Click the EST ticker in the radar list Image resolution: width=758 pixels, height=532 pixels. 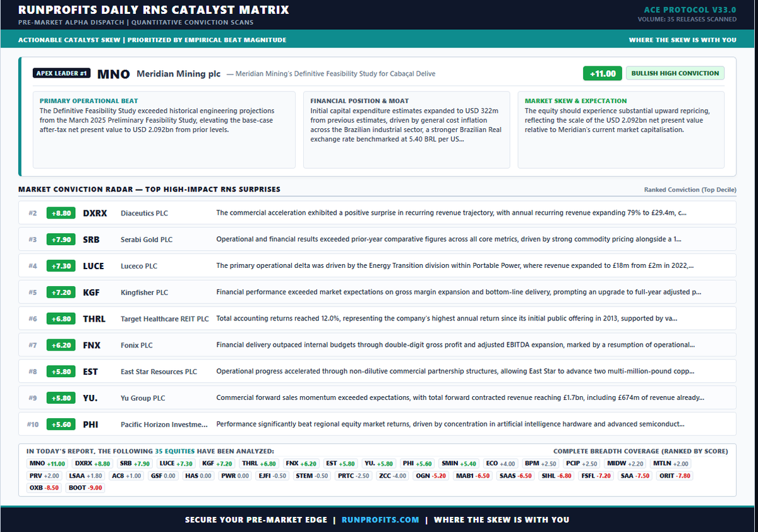coord(90,372)
